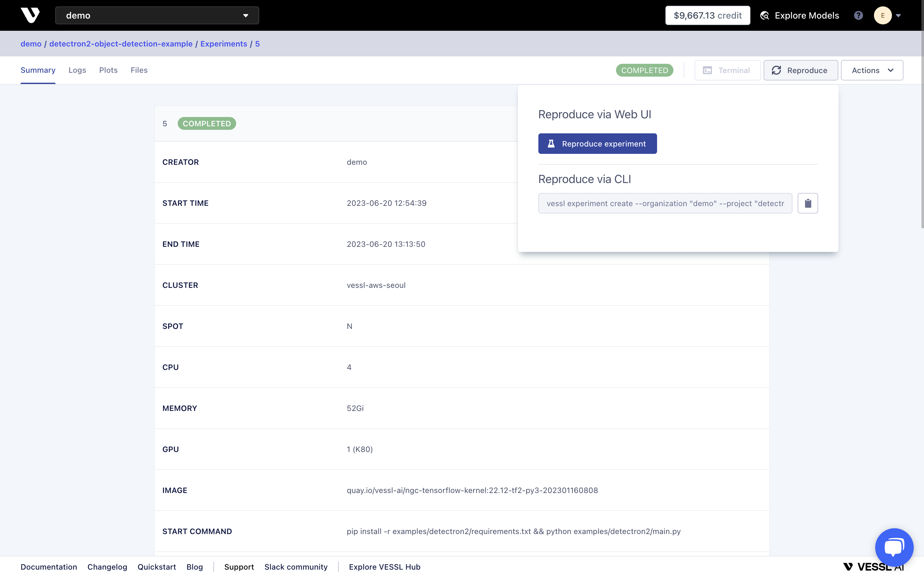
Task: Open the Files tab
Action: (x=139, y=70)
